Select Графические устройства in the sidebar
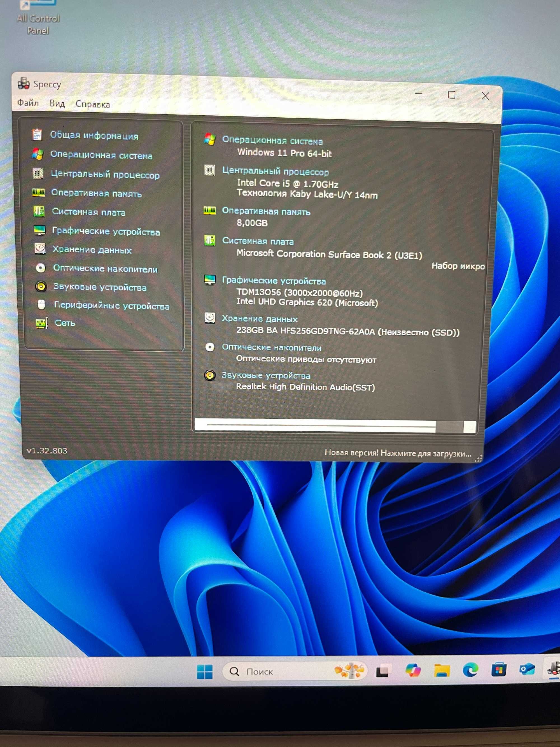 [x=106, y=231]
